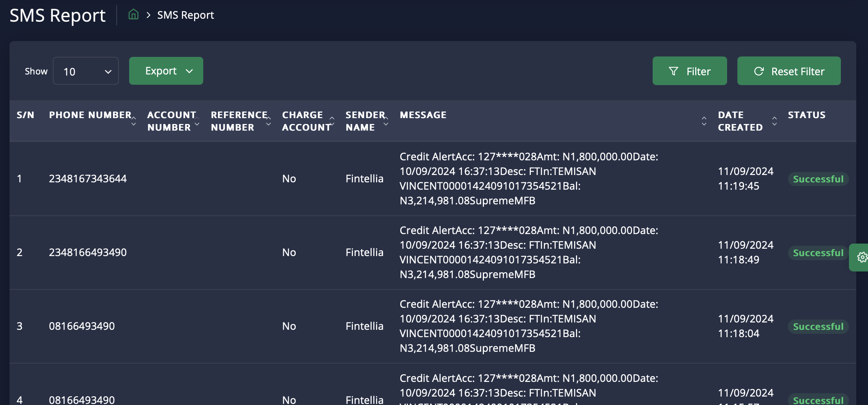
Task: Sort by Reference Number column arrows
Action: (269, 121)
